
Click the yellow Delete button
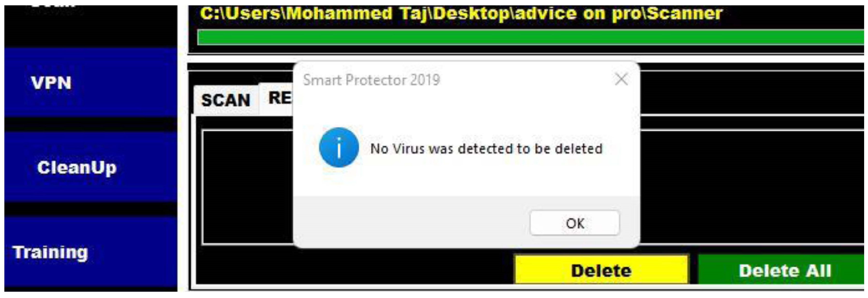pos(601,270)
